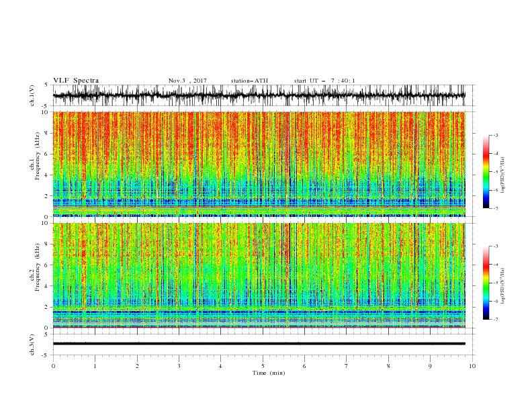Click the 'ch.3(V)' waveform axis label
This screenshot has width=532, height=411.
coord(32,345)
